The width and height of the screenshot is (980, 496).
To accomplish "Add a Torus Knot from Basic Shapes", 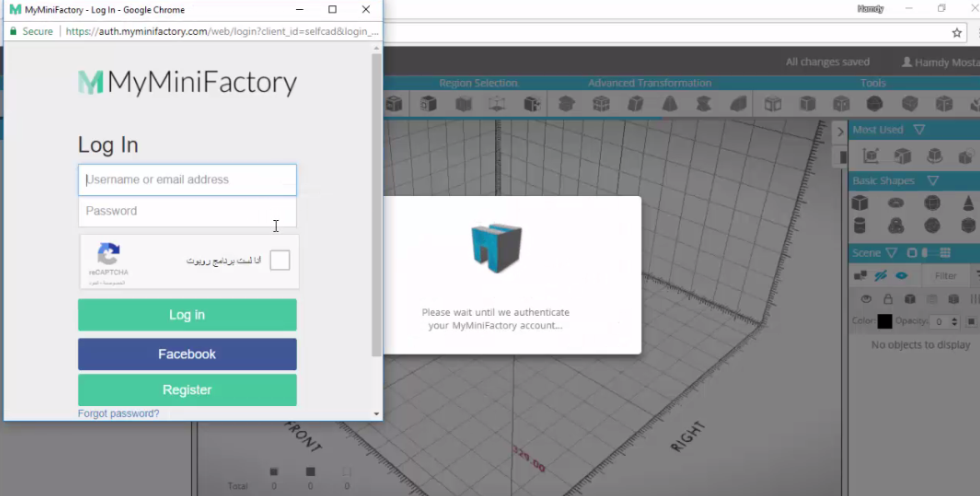I will [896, 225].
